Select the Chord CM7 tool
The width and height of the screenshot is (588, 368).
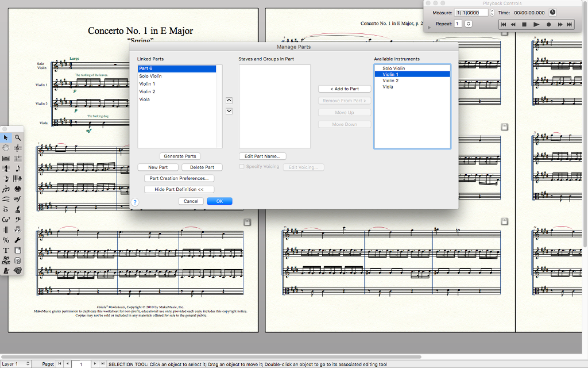pos(6,220)
